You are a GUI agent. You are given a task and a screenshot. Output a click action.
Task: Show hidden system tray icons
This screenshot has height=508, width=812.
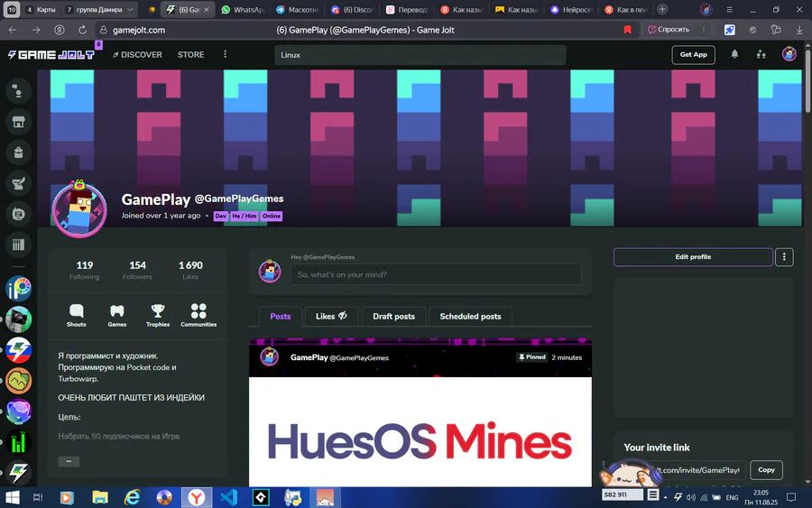[x=666, y=497]
